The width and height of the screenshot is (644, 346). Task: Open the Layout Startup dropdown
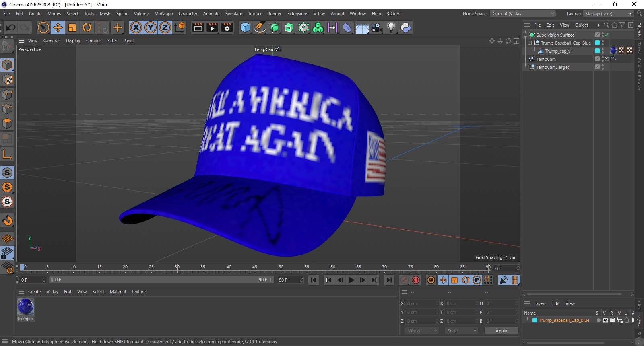[x=609, y=14]
